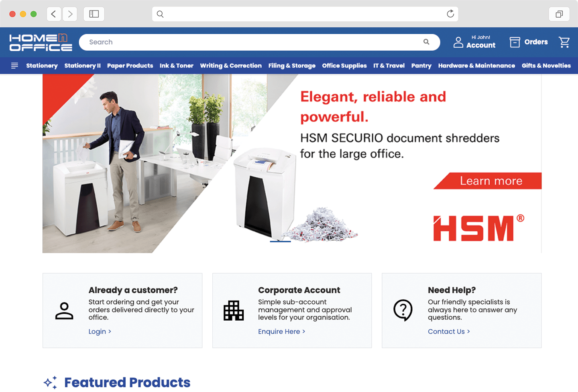Click the building icon in Corporate Account card
The width and height of the screenshot is (578, 392).
(x=234, y=311)
